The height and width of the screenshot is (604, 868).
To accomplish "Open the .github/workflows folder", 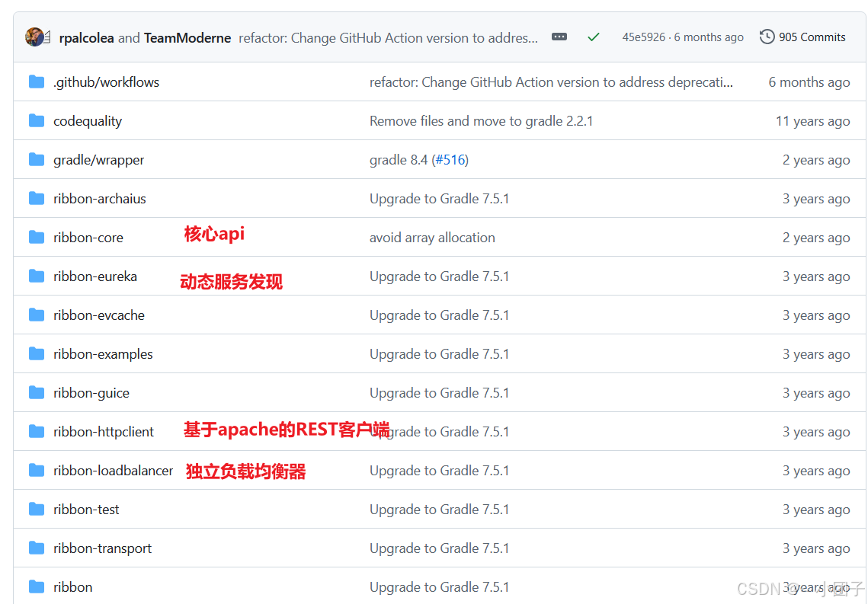I will [x=106, y=81].
